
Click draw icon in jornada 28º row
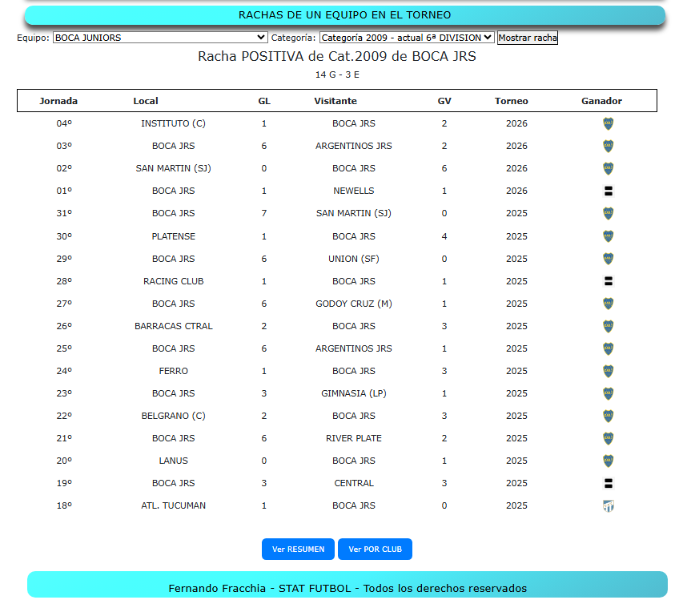coord(608,281)
